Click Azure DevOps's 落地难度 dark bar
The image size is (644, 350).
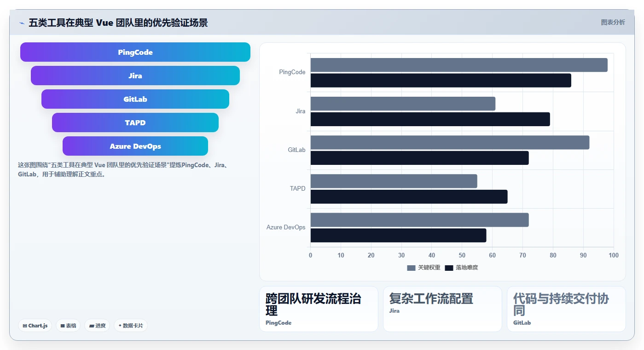(x=399, y=235)
